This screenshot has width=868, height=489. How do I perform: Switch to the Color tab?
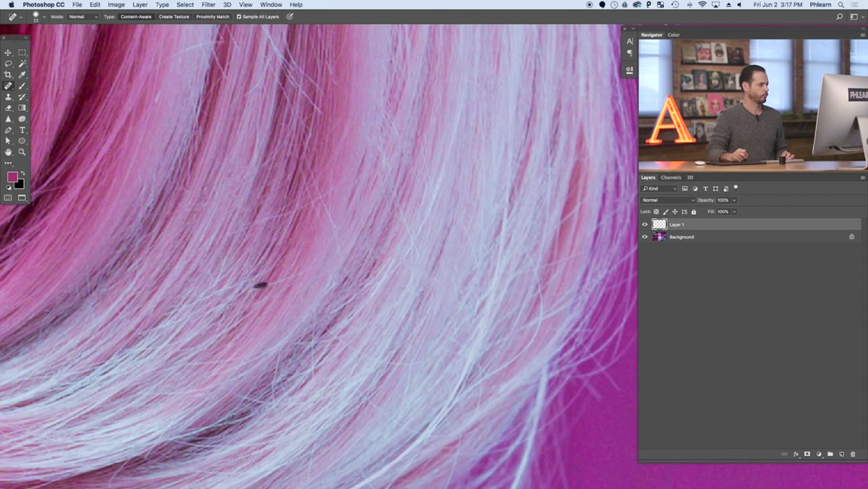(x=673, y=35)
